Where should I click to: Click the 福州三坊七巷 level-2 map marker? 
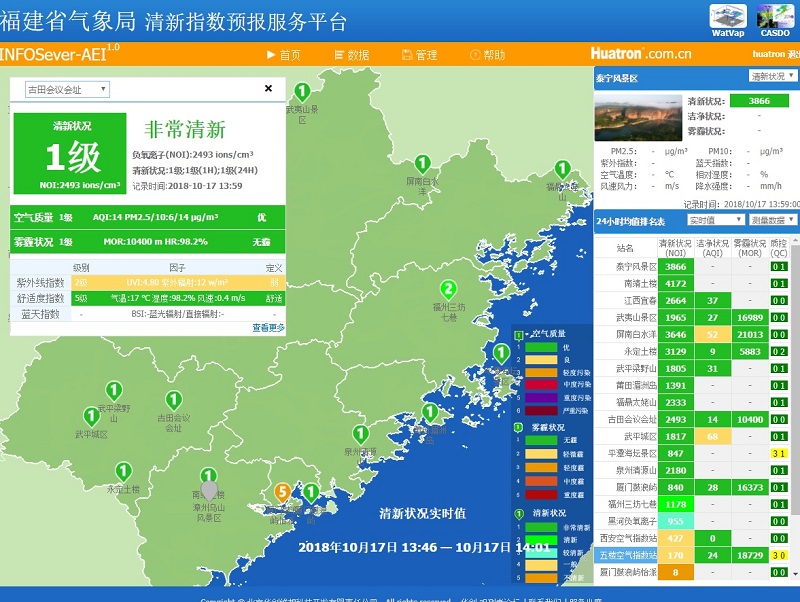448,289
